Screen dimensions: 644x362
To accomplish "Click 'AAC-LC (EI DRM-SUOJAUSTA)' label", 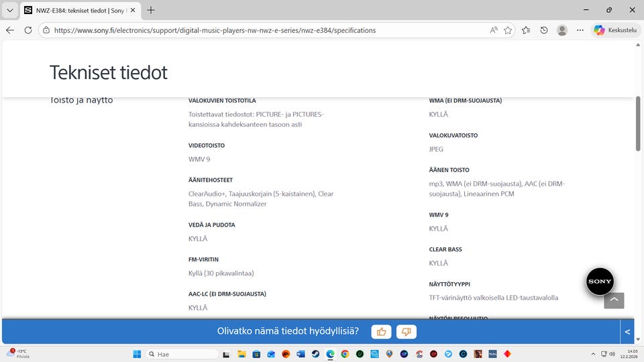I will (227, 294).
